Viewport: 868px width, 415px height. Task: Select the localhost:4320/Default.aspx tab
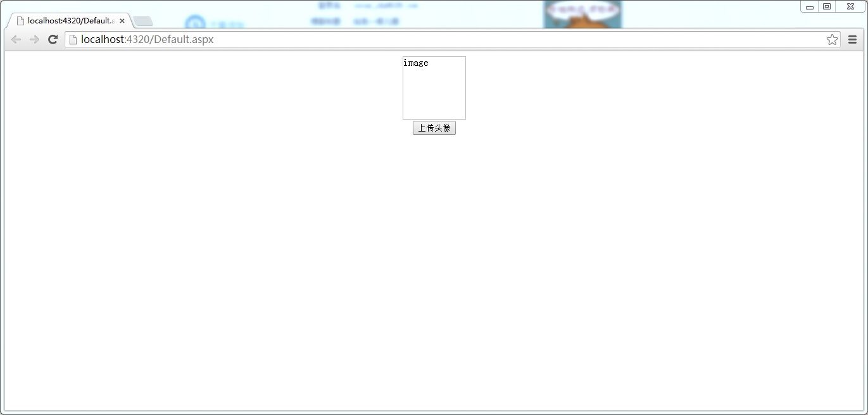70,20
